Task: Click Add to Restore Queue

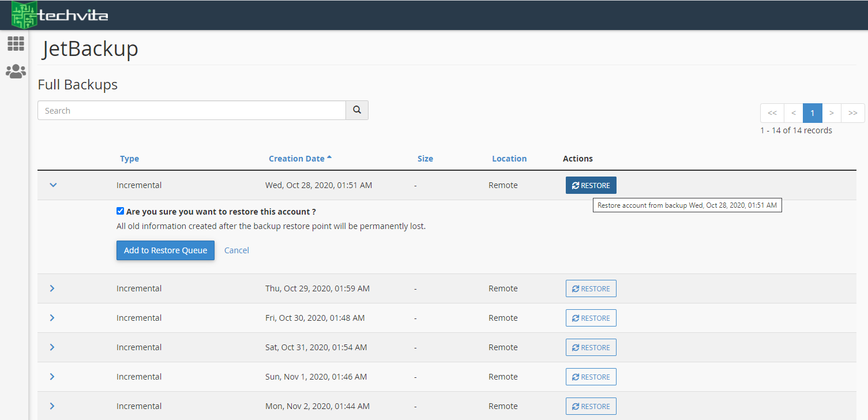Action: coord(165,250)
